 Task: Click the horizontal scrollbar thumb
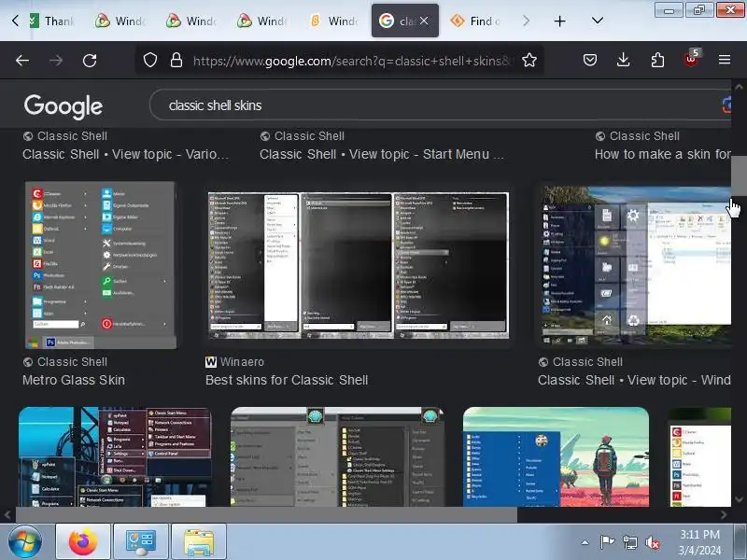(x=266, y=515)
